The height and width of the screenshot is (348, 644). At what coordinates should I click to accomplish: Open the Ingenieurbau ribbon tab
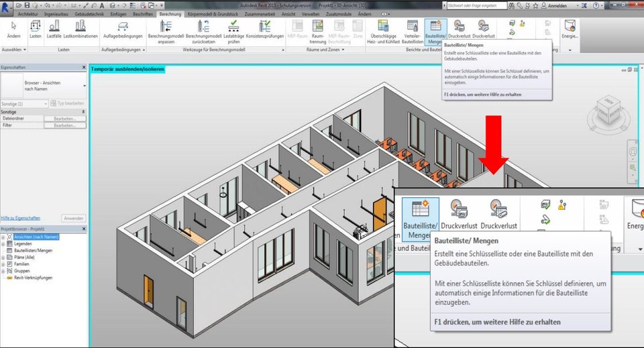coord(56,14)
